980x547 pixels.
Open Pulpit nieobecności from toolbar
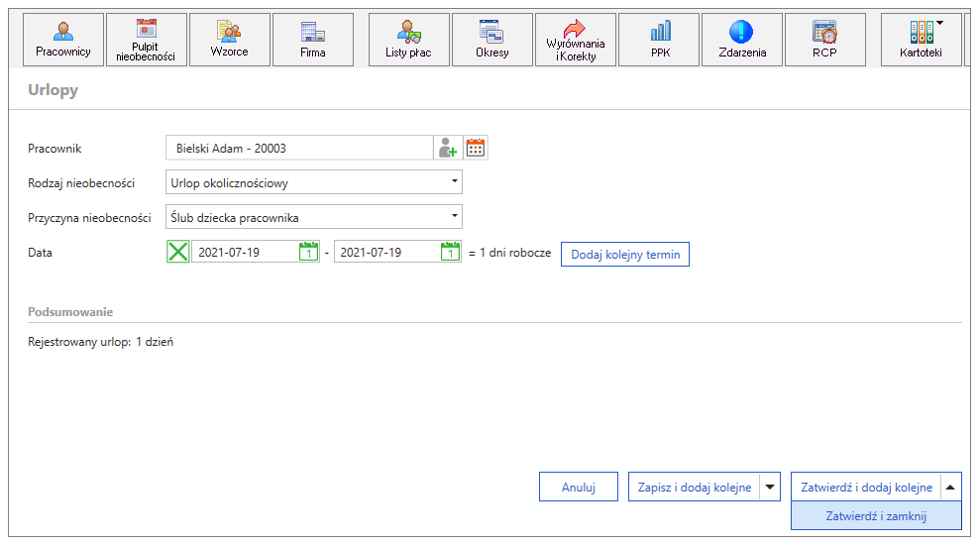coord(147,40)
